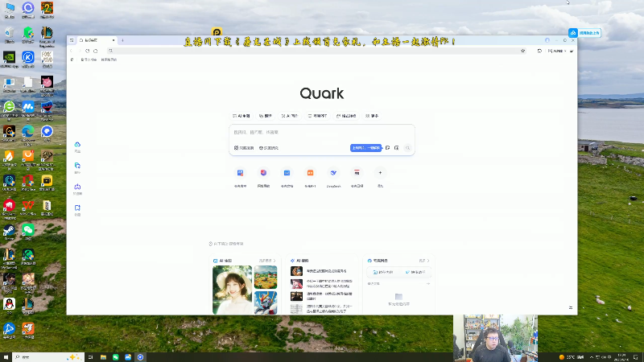Select the left tab in cloud drive card

[x=383, y=272]
